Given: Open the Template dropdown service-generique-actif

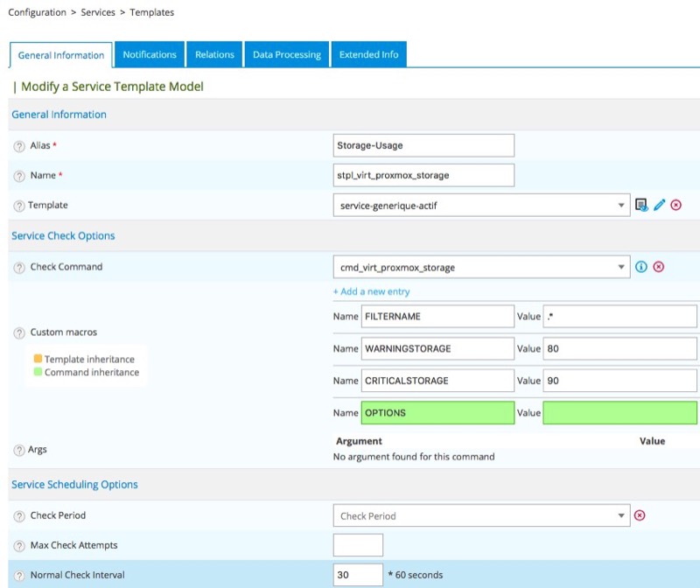Looking at the screenshot, I should click(481, 205).
